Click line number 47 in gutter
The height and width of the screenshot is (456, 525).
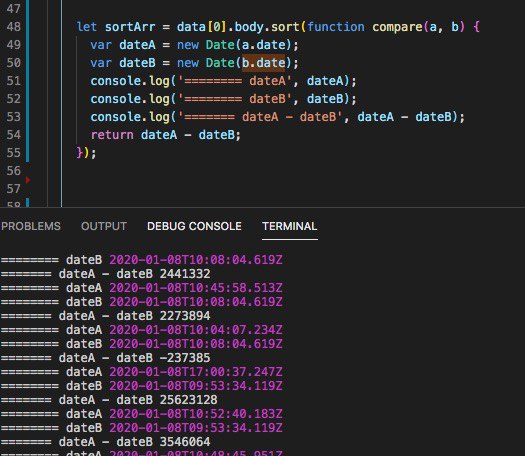pos(13,9)
